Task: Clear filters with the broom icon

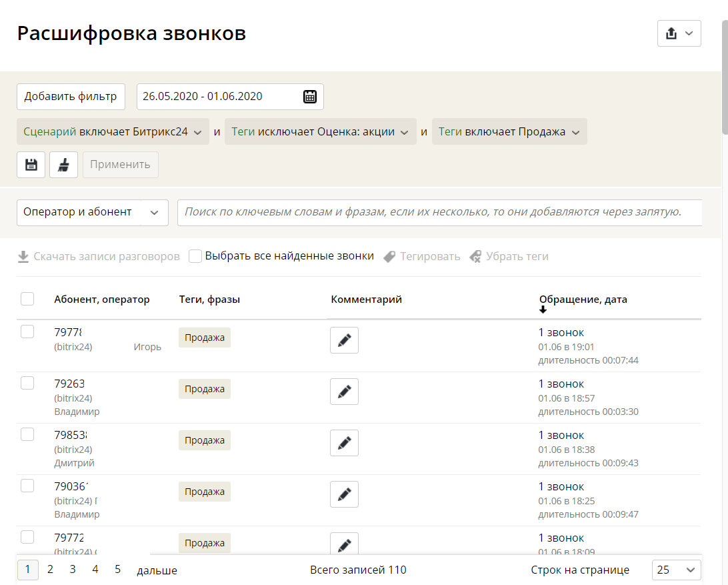Action: click(x=63, y=165)
